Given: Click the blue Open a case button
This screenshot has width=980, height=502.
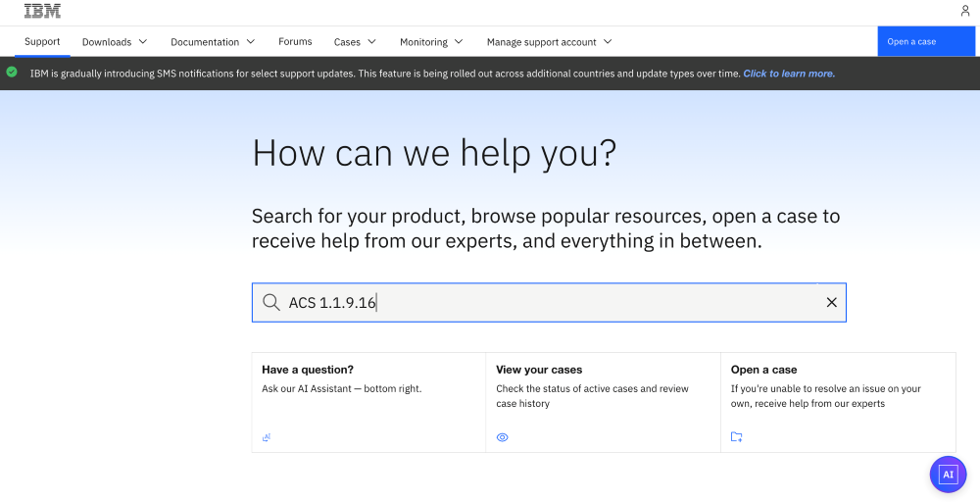Looking at the screenshot, I should pyautogui.click(x=926, y=41).
